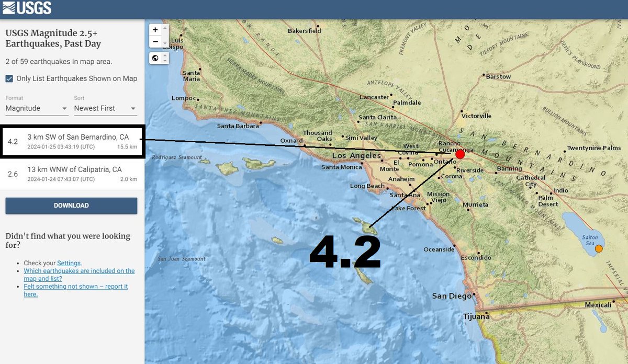Click the down chevron beside the globe icon
This screenshot has height=364, width=628.
tap(165, 60)
